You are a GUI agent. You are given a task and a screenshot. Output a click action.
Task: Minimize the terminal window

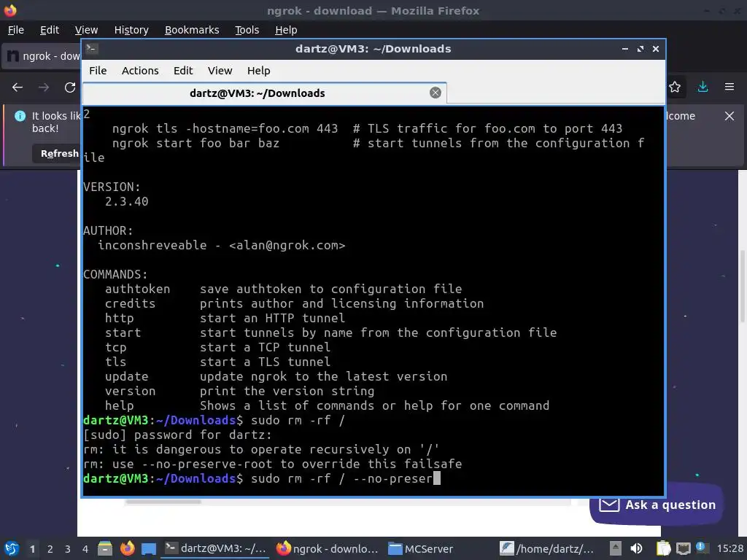624,49
